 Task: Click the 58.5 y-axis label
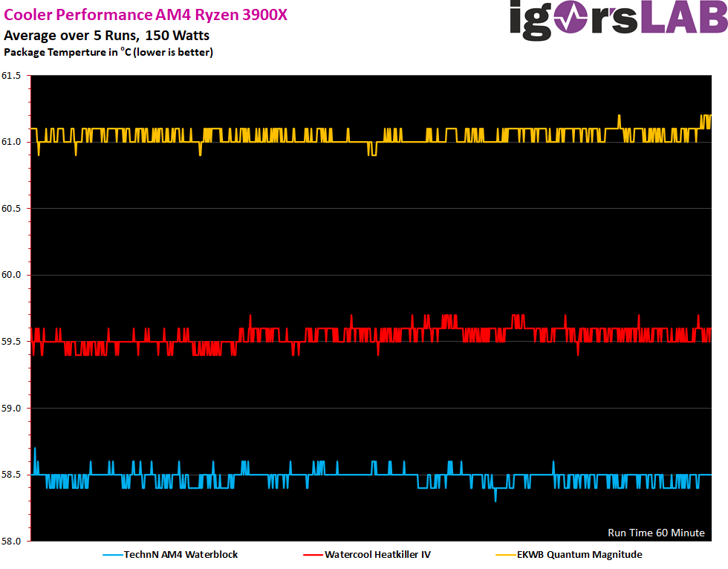(x=11, y=475)
